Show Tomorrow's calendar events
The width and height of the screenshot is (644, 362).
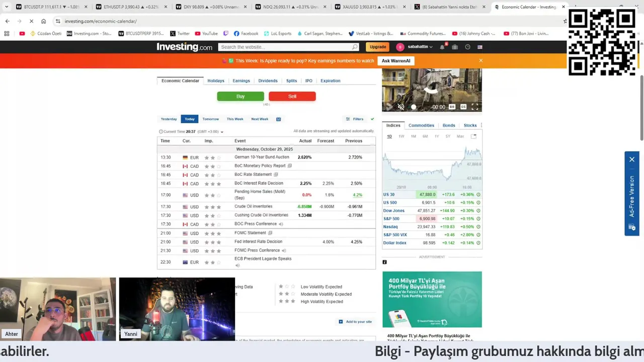210,119
